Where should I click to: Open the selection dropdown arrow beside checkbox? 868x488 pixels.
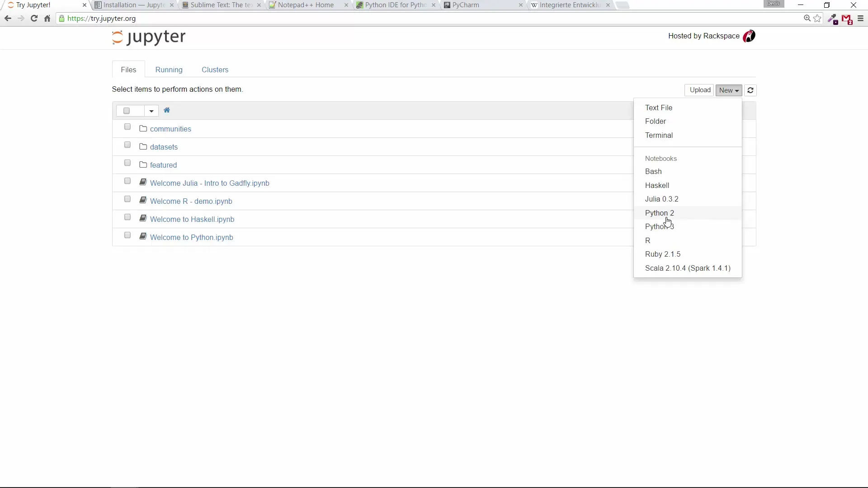[x=151, y=111]
